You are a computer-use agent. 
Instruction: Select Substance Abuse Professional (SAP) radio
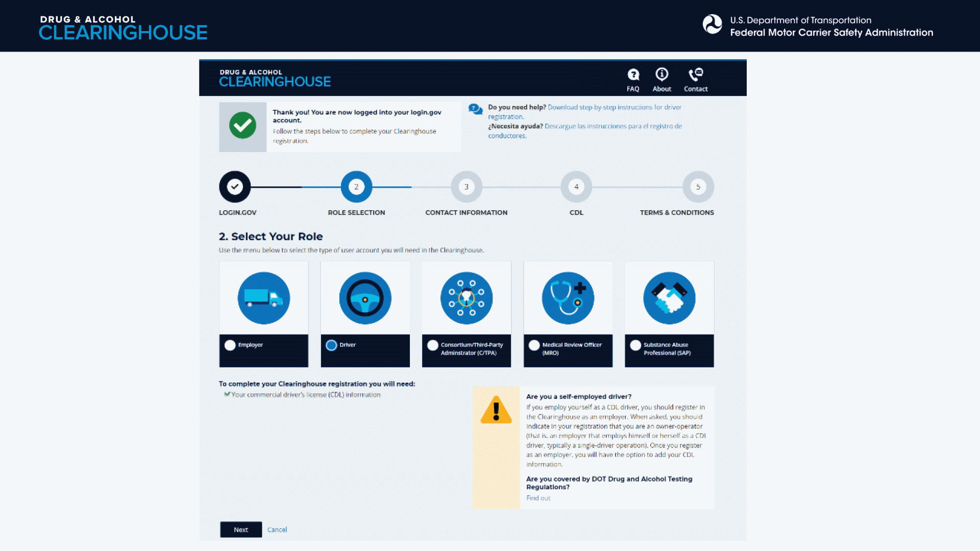pyautogui.click(x=635, y=345)
